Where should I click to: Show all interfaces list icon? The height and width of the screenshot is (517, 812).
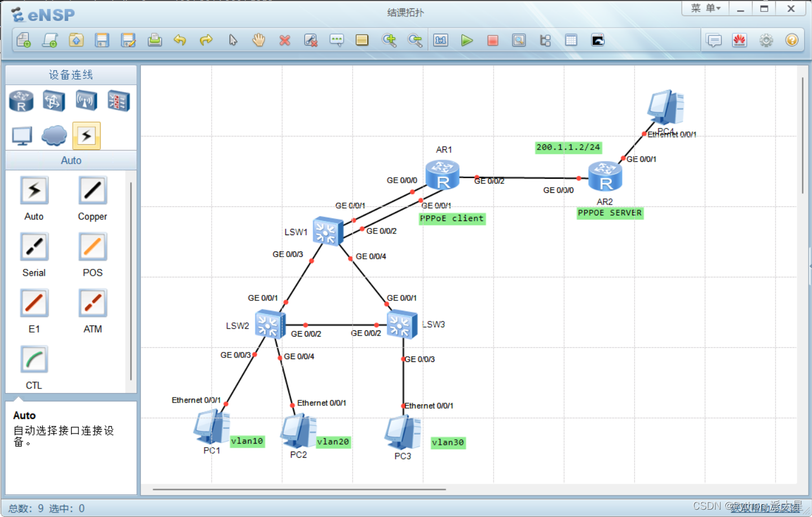(x=545, y=40)
